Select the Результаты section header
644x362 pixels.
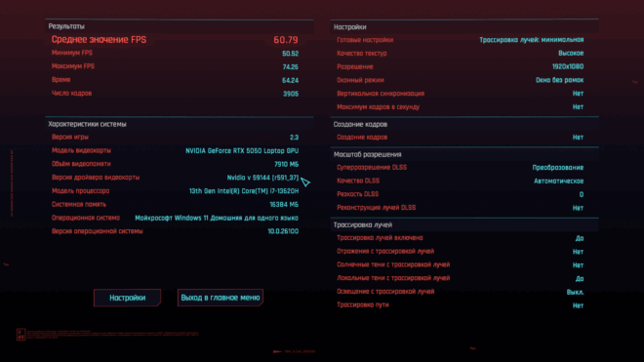66,26
